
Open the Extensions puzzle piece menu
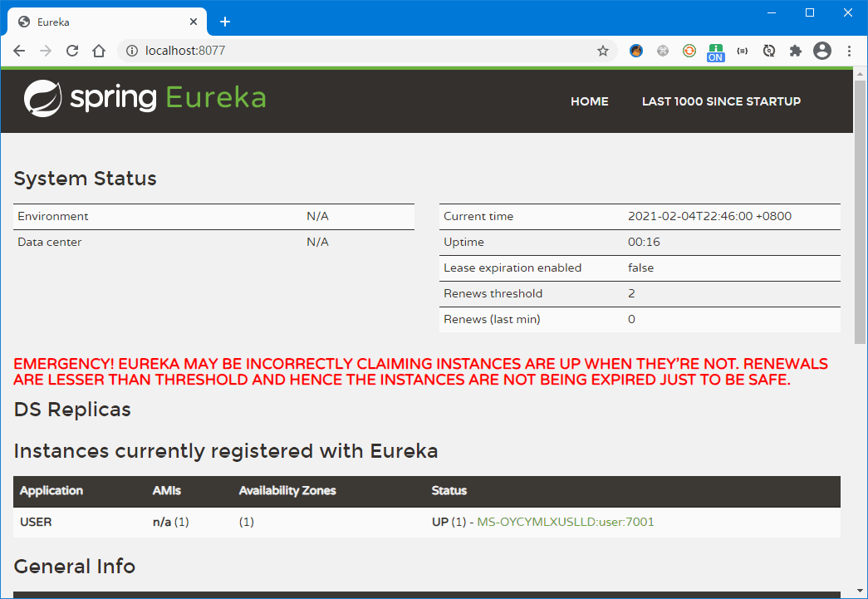click(796, 51)
